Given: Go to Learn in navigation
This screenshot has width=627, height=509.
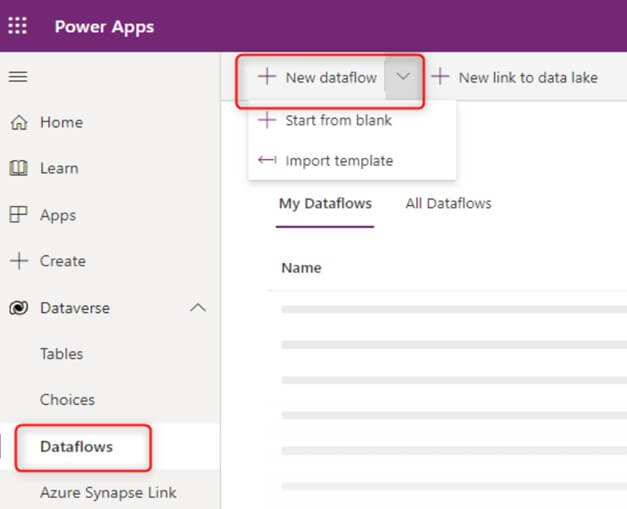Looking at the screenshot, I should [x=59, y=168].
